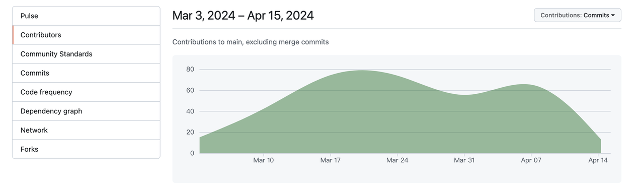This screenshot has width=644, height=187.
Task: Click the 80 value on the y-axis
Action: click(190, 70)
